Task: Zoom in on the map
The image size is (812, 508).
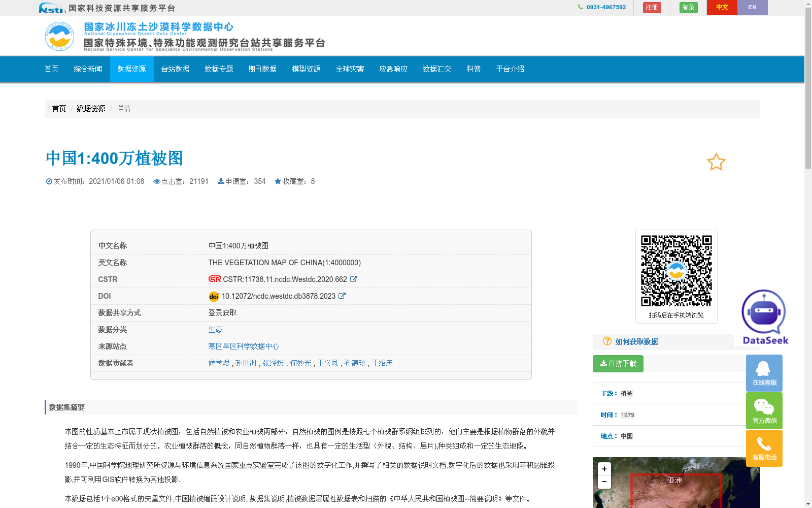Action: pos(604,469)
